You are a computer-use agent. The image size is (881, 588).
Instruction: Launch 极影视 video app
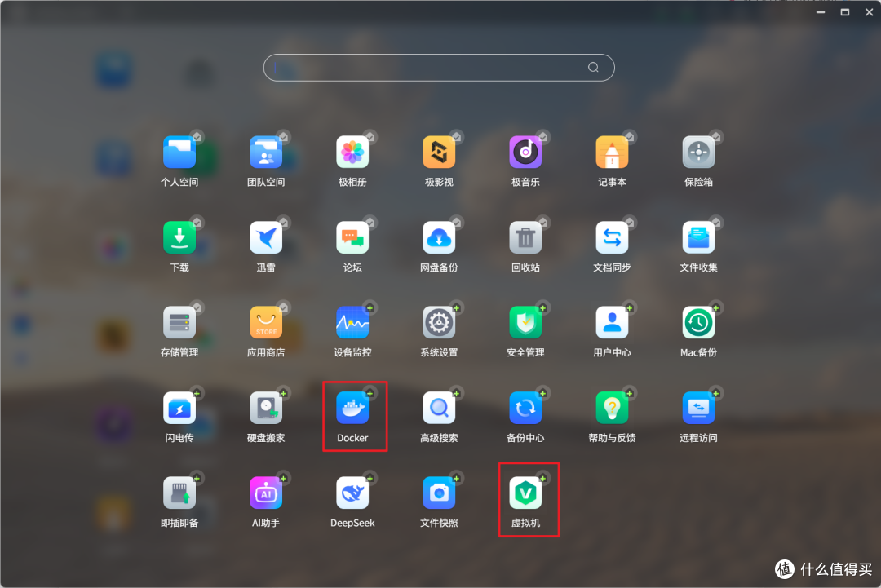pos(439,153)
